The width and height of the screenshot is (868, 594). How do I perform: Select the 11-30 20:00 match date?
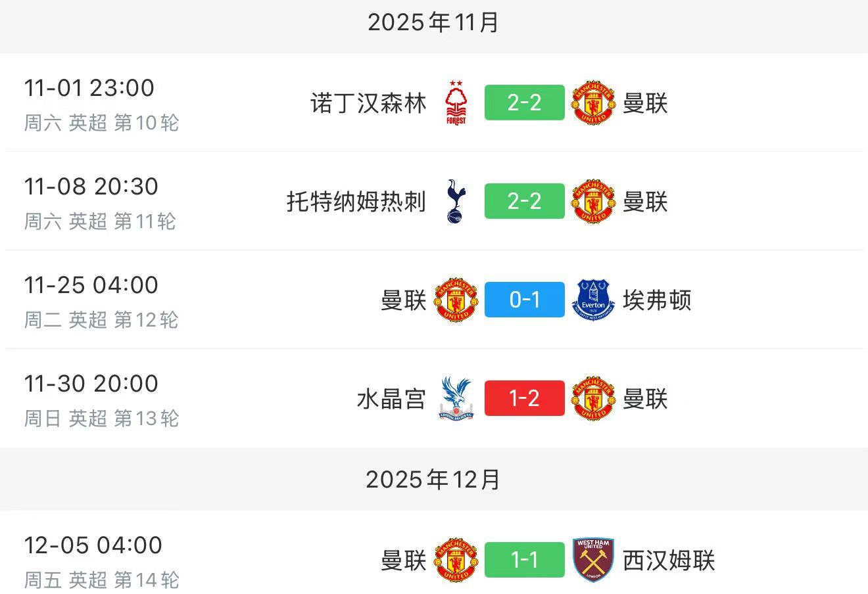click(91, 383)
